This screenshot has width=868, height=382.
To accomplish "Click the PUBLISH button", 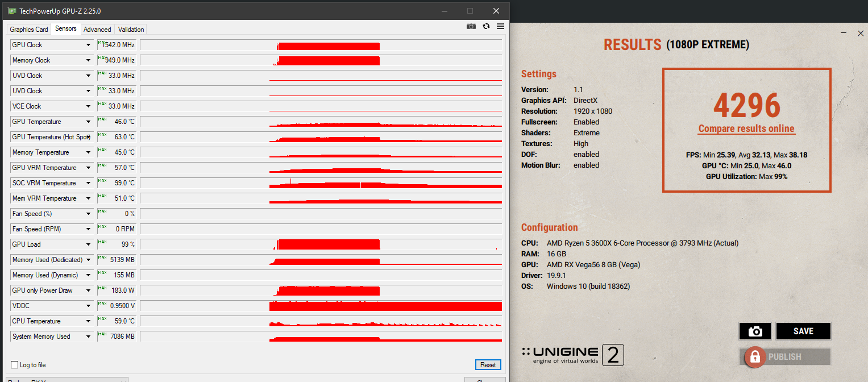I will 784,357.
